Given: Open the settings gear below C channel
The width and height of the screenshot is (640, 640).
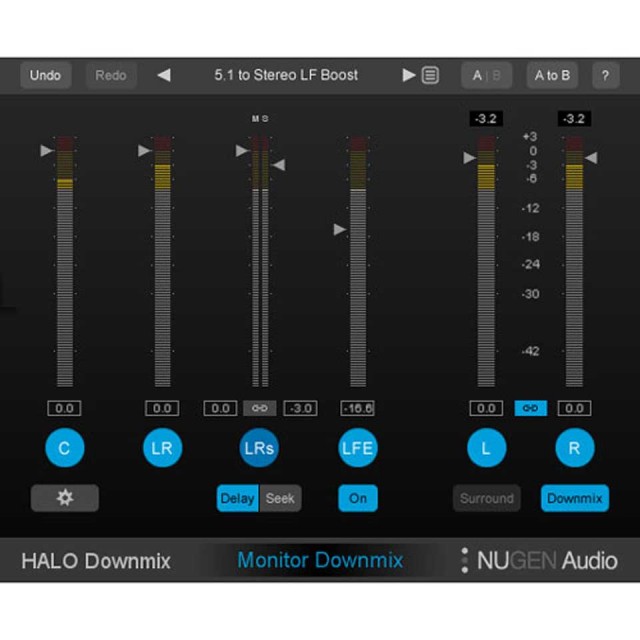Looking at the screenshot, I should pyautogui.click(x=64, y=498).
